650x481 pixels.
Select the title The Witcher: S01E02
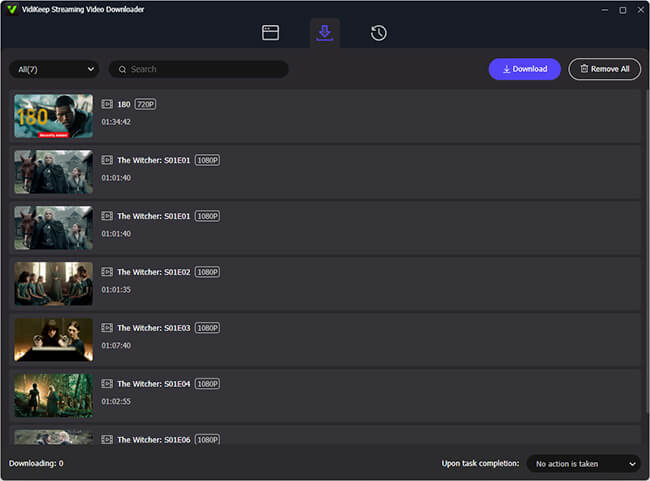click(154, 272)
